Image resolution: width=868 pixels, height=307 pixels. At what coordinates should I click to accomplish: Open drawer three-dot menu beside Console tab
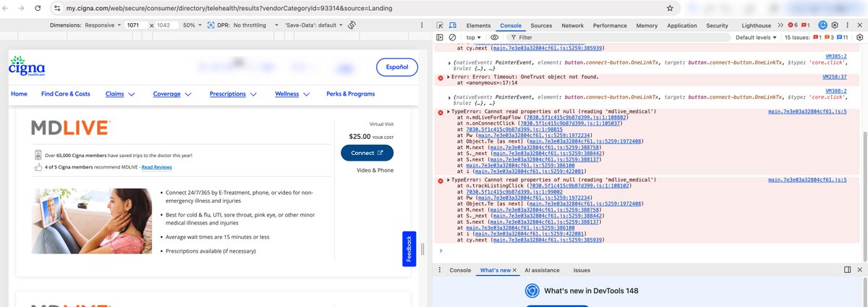(441, 270)
